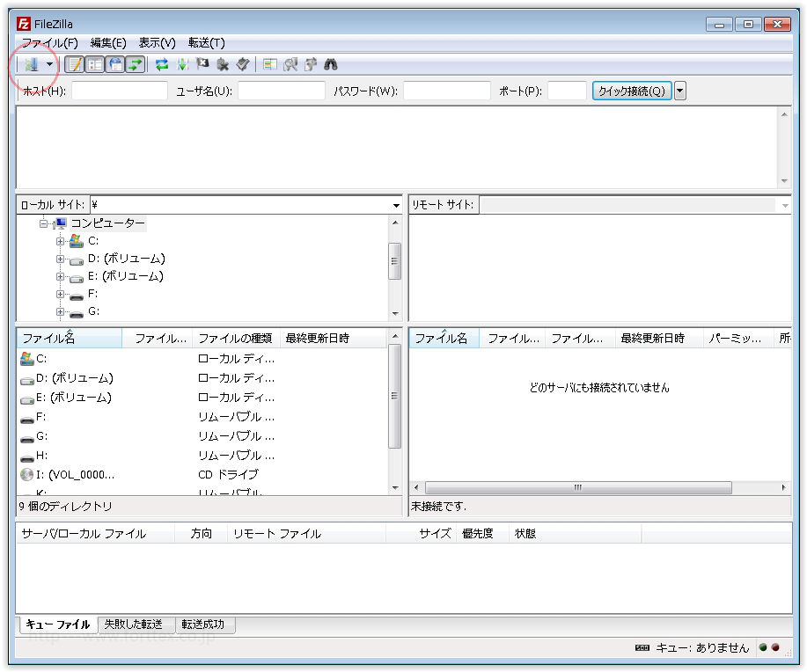Select コンピューター in local tree
Image resolution: width=807 pixels, height=672 pixels.
pyautogui.click(x=107, y=223)
